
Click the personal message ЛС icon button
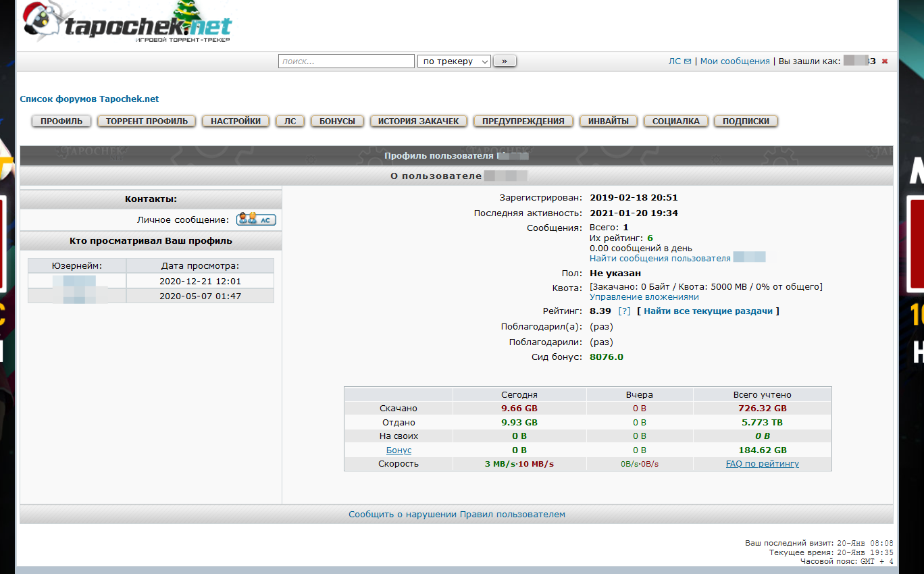pyautogui.click(x=256, y=219)
